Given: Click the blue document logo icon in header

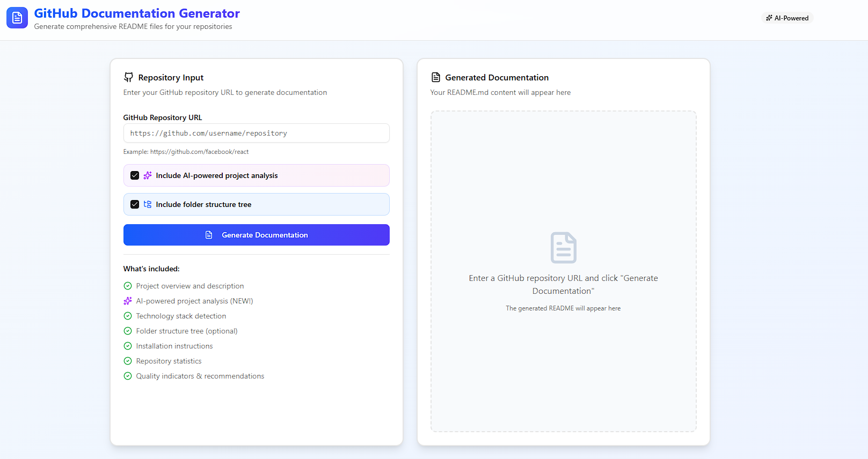Looking at the screenshot, I should coord(17,18).
